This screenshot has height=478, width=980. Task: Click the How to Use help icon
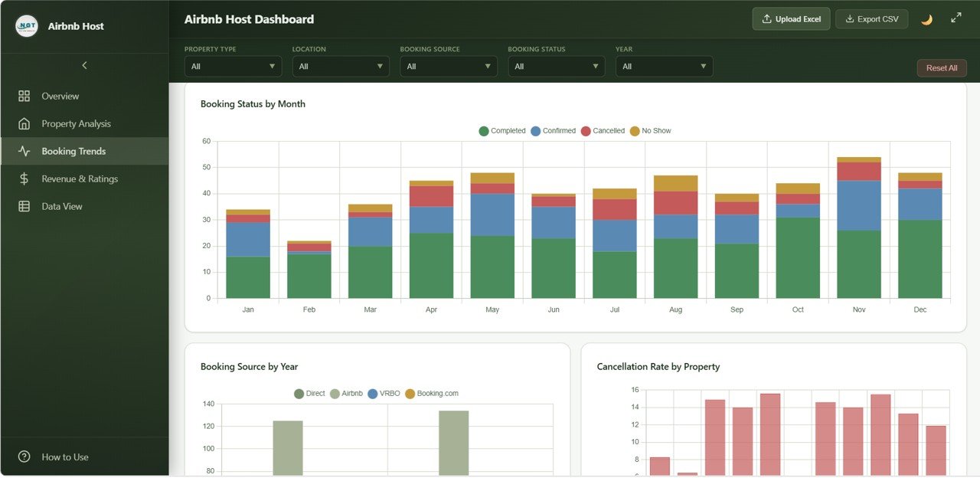point(24,457)
